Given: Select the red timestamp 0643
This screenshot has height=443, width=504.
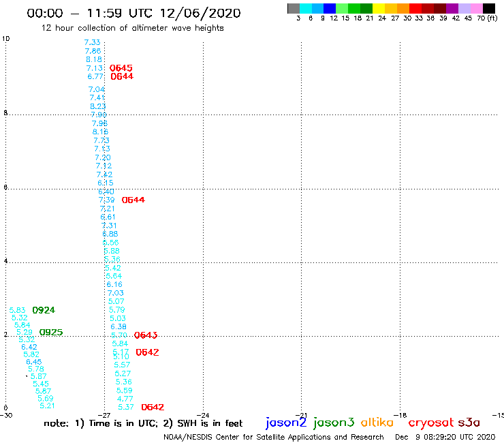Looking at the screenshot, I should pos(146,335).
